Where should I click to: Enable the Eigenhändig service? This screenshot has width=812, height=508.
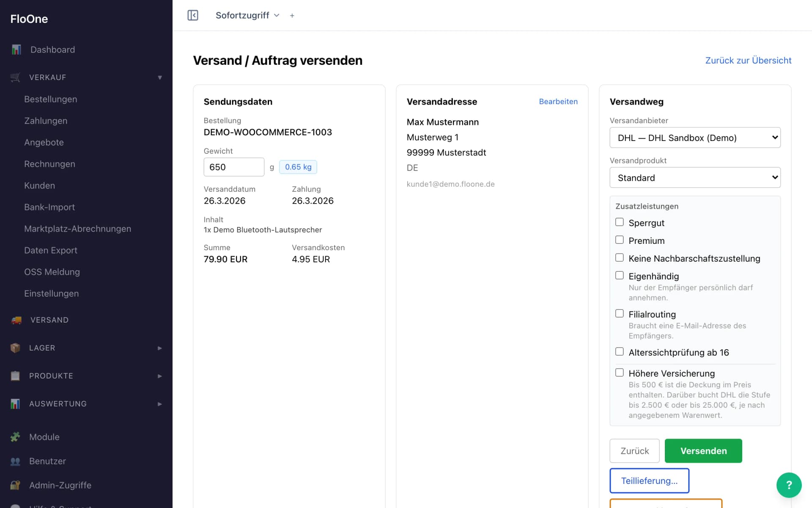point(620,276)
